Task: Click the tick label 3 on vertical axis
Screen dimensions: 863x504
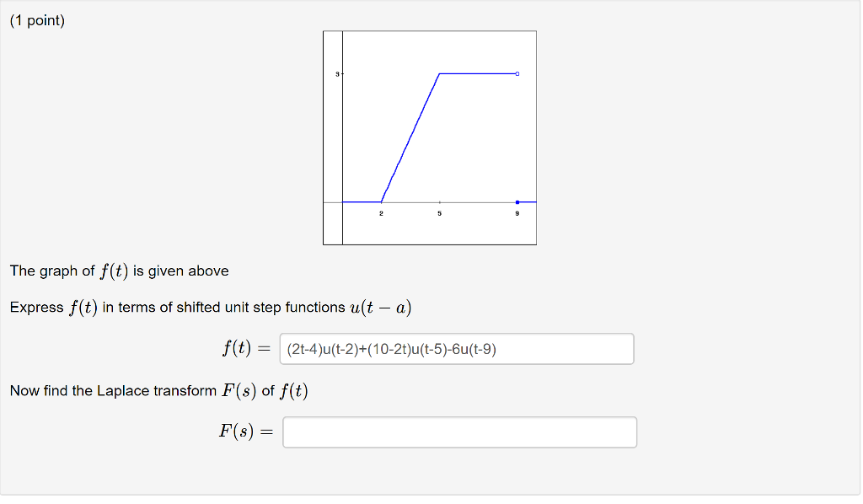Action: pyautogui.click(x=337, y=73)
